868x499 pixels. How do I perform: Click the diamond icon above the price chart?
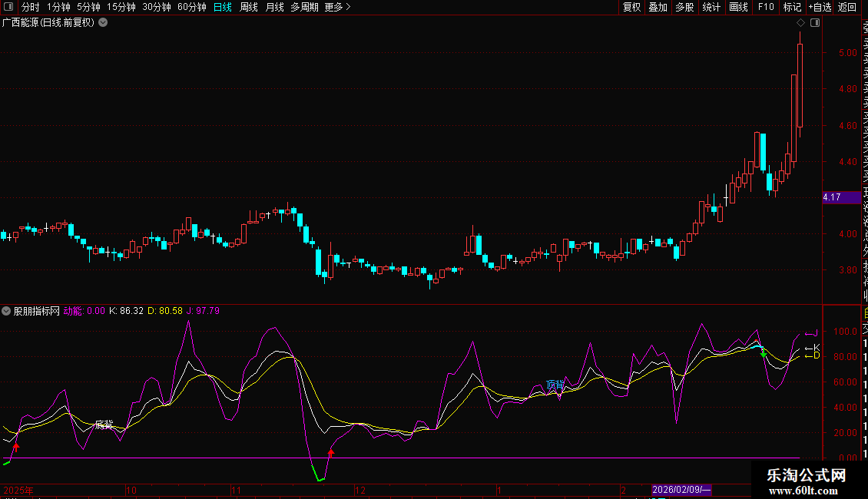coord(801,23)
